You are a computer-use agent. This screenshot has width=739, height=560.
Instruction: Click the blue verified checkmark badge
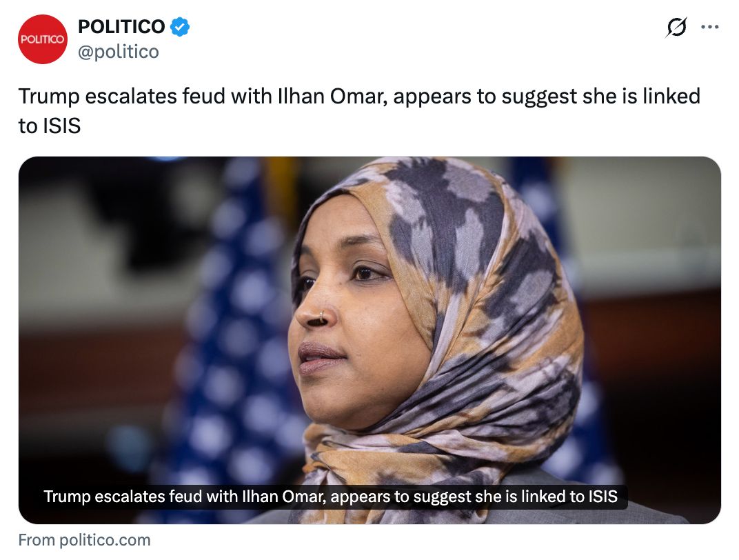tap(179, 26)
